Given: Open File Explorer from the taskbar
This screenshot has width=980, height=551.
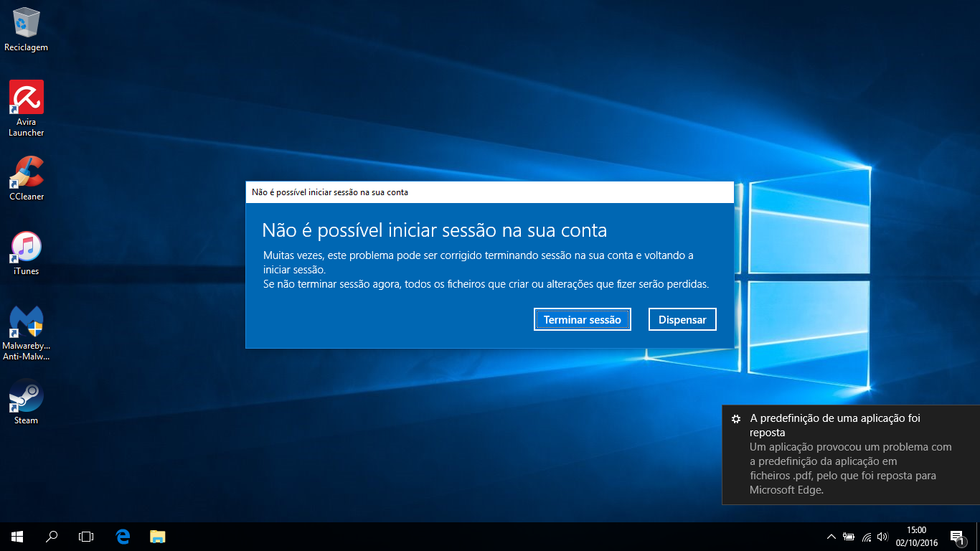Looking at the screenshot, I should tap(157, 537).
